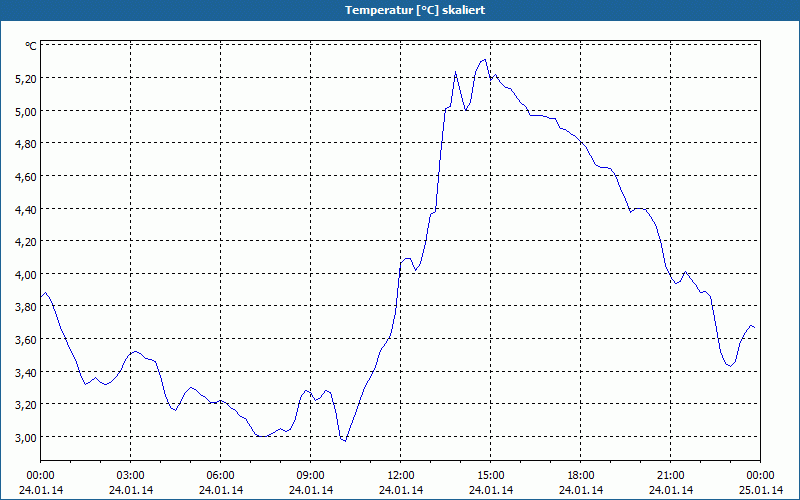Click the 09:00 time axis label
800x500 pixels.
pos(311,476)
